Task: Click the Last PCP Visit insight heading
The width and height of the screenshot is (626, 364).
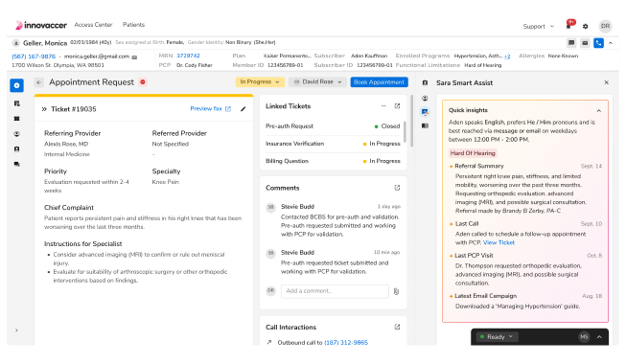Action: click(474, 256)
